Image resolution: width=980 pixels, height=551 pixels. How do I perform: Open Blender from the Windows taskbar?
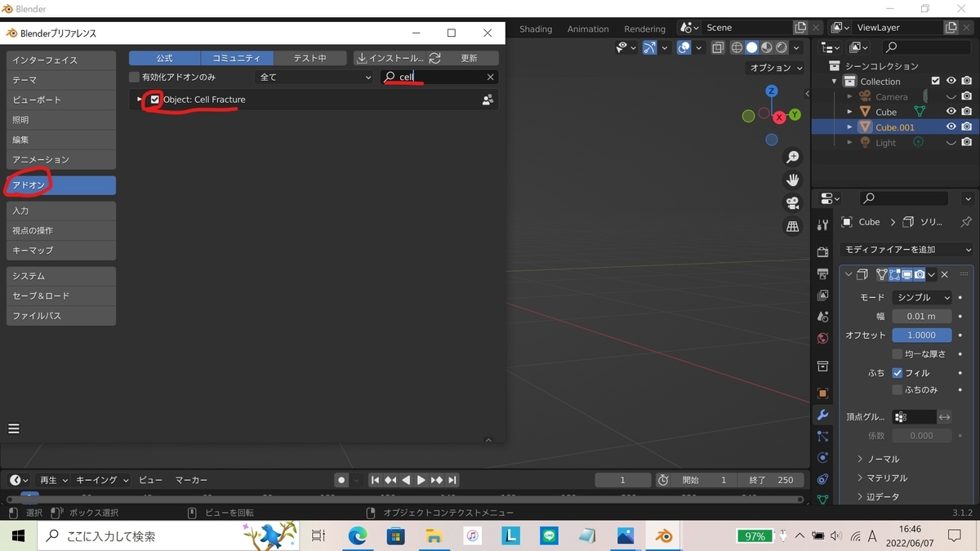coord(664,536)
